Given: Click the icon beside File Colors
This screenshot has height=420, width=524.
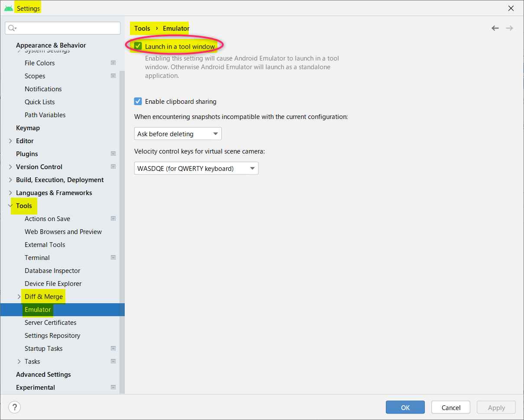Looking at the screenshot, I should pos(113,63).
